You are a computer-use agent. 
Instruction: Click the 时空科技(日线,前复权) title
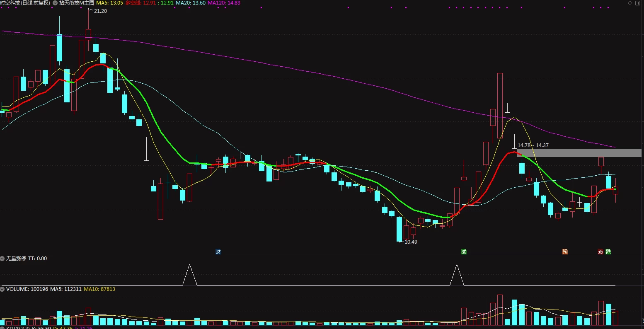coord(25,3)
